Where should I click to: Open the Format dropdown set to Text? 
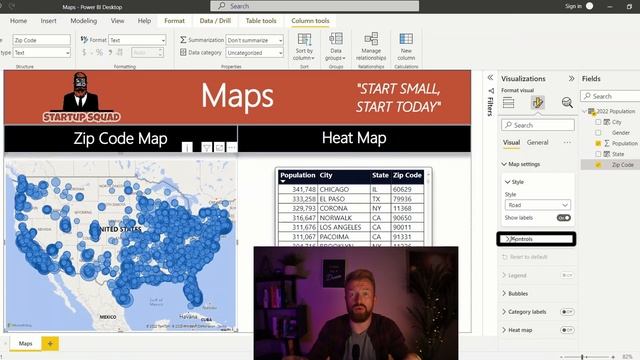click(137, 40)
